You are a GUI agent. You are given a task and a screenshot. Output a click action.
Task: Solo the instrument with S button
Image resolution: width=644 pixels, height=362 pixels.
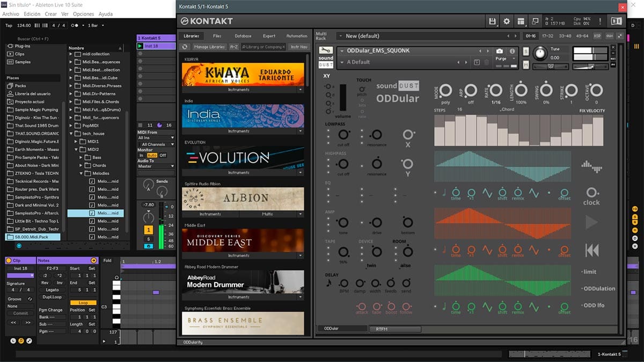coord(526,51)
